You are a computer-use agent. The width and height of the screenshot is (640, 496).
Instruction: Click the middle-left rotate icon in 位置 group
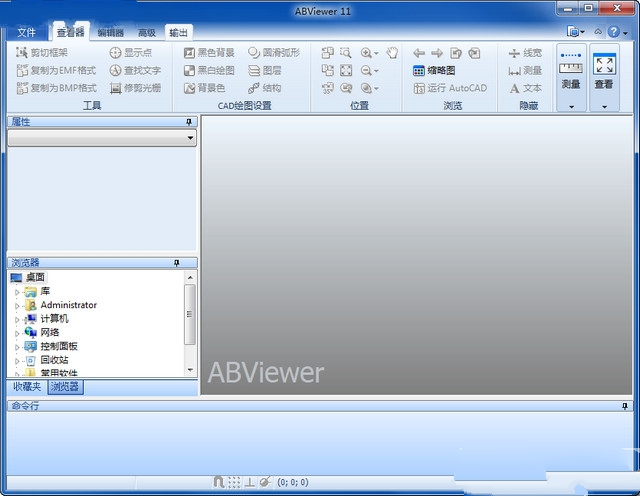point(327,70)
